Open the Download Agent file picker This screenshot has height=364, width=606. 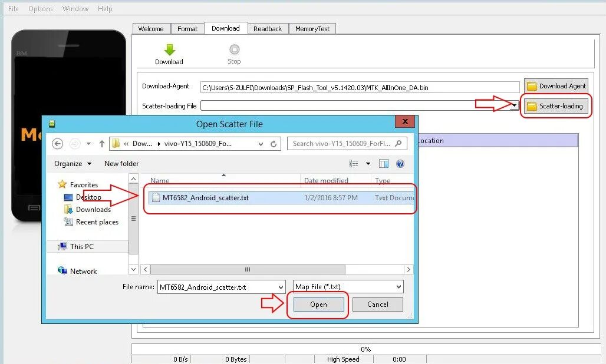tap(555, 85)
